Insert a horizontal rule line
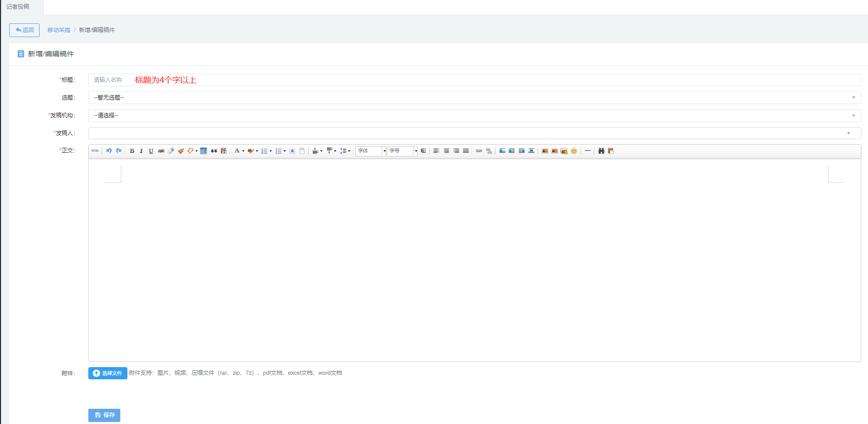Screen dimensions: 868x424 pos(587,151)
